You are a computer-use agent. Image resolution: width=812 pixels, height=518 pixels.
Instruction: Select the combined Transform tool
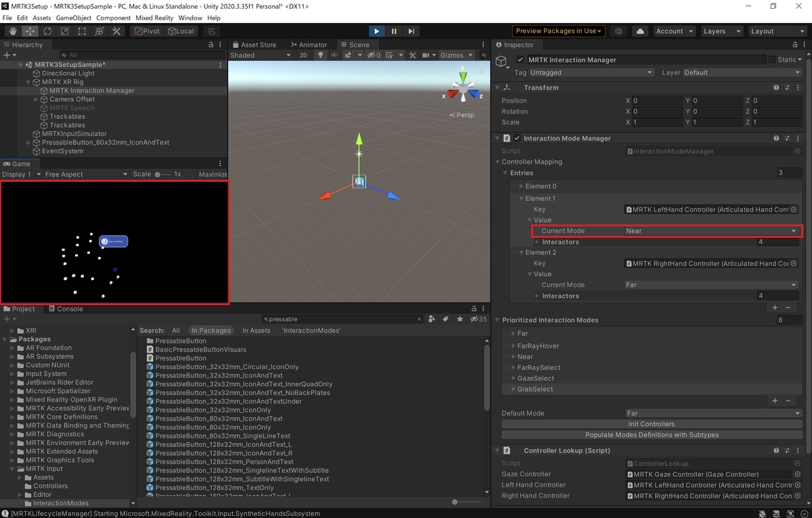click(99, 31)
